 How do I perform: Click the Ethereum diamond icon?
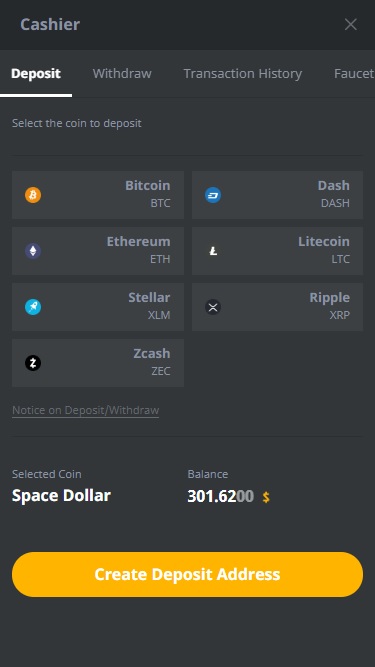pyautogui.click(x=33, y=251)
